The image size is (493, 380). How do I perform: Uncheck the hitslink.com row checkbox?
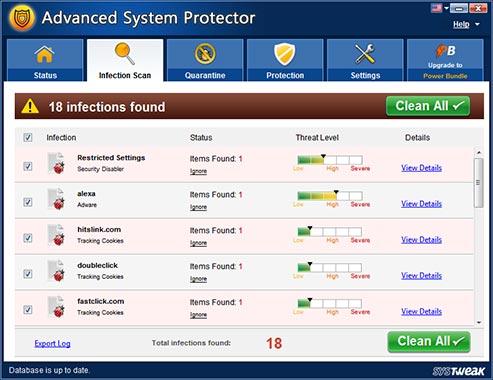pos(28,238)
